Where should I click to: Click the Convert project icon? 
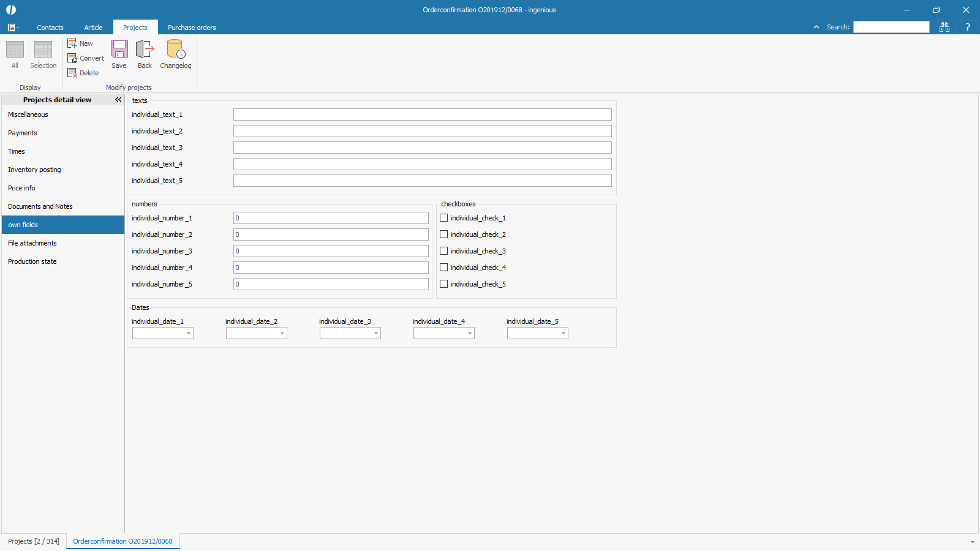click(x=72, y=58)
